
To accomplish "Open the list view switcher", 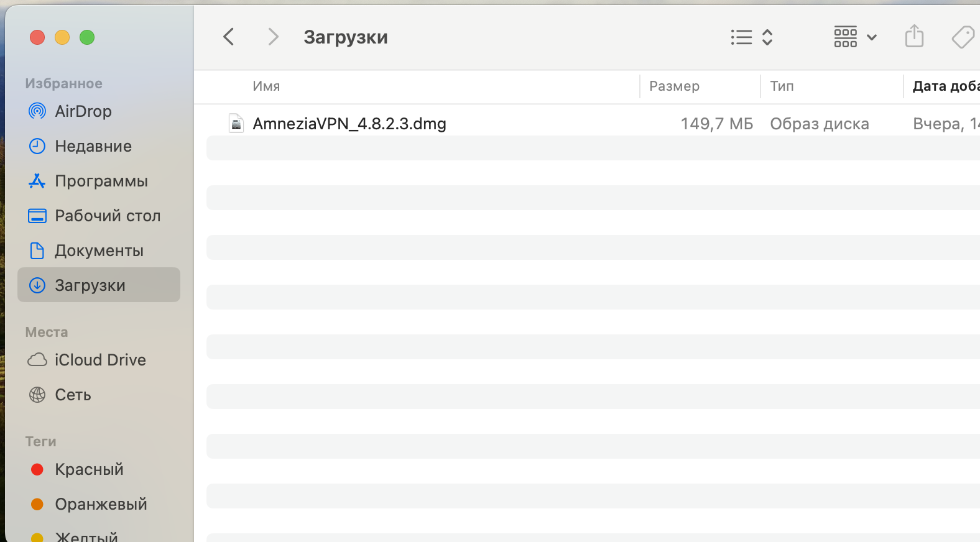I will point(751,37).
